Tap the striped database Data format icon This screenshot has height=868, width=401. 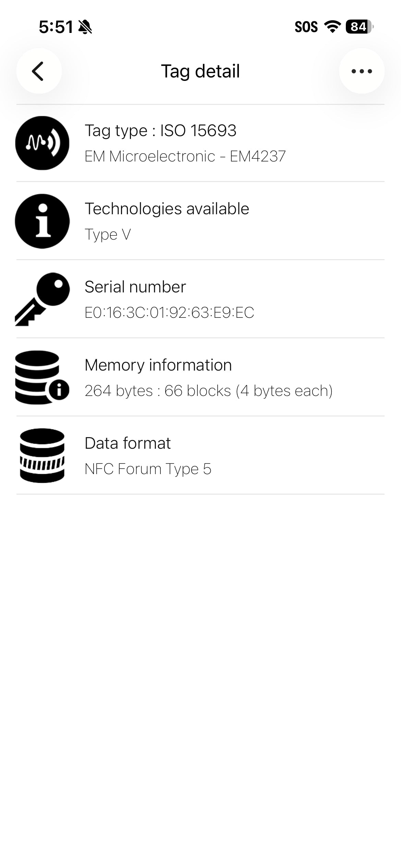[42, 455]
